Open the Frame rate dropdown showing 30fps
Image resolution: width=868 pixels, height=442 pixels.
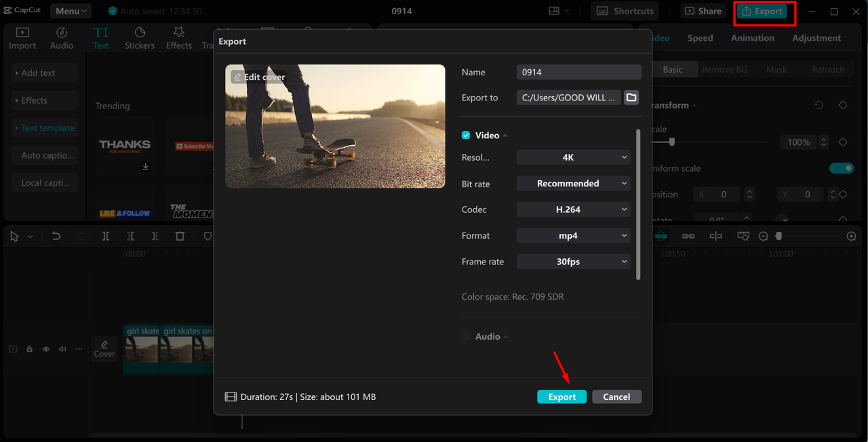(574, 262)
